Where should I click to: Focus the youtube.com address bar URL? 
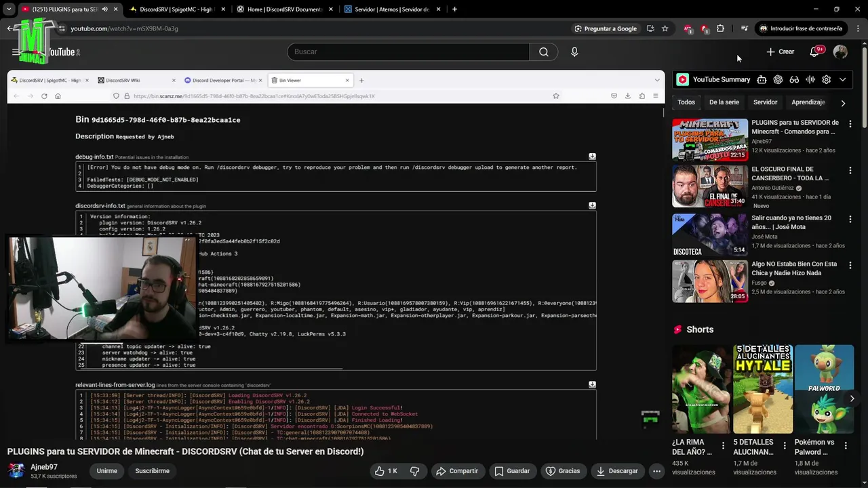click(x=125, y=28)
